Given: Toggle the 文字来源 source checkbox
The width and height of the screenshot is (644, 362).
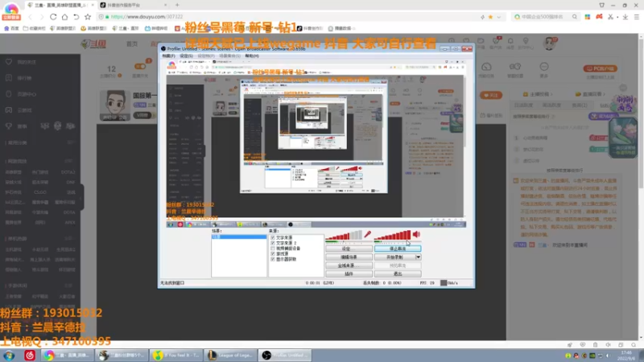Looking at the screenshot, I should 273,237.
